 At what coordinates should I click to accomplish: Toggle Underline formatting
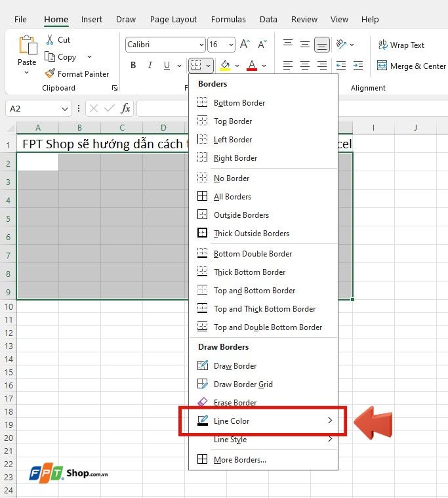point(167,66)
